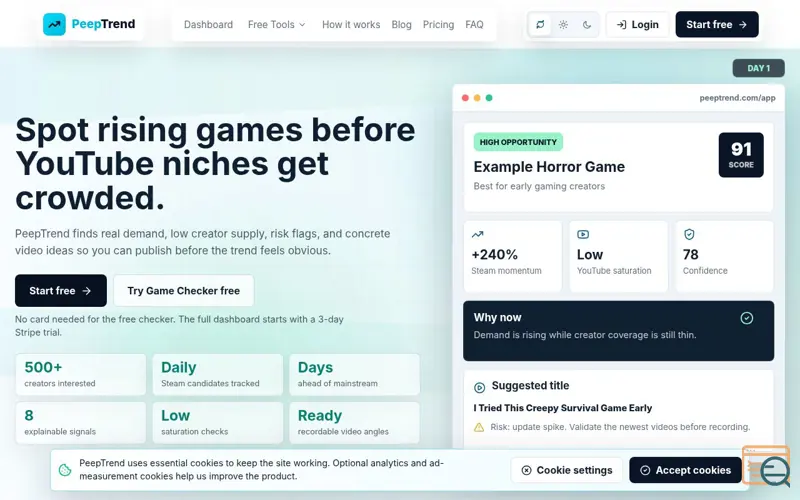Screen dimensions: 800x500
Task: Open Cookie settings
Action: [x=566, y=470]
